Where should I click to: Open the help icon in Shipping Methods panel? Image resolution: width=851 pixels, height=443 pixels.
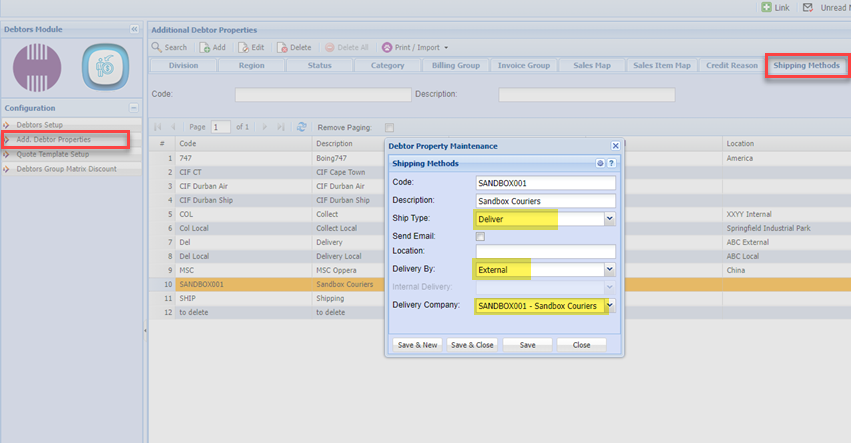point(611,162)
